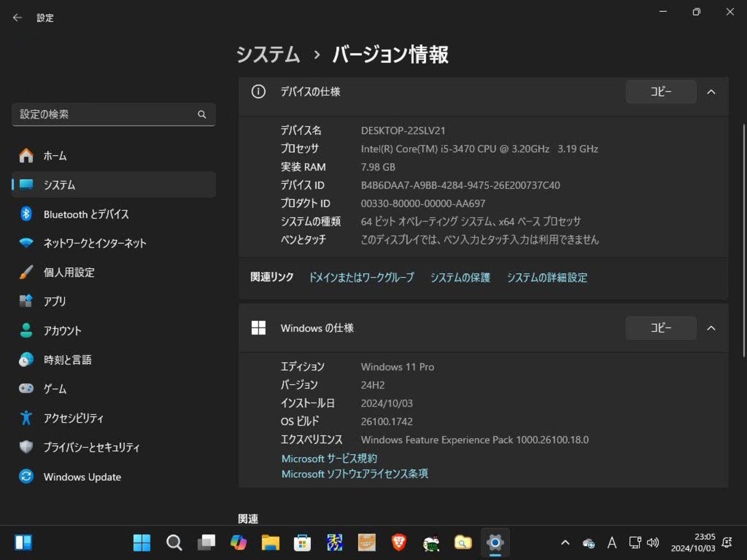Viewport: 747px width, 560px height.
Task: Show hidden system tray icons
Action: click(565, 543)
